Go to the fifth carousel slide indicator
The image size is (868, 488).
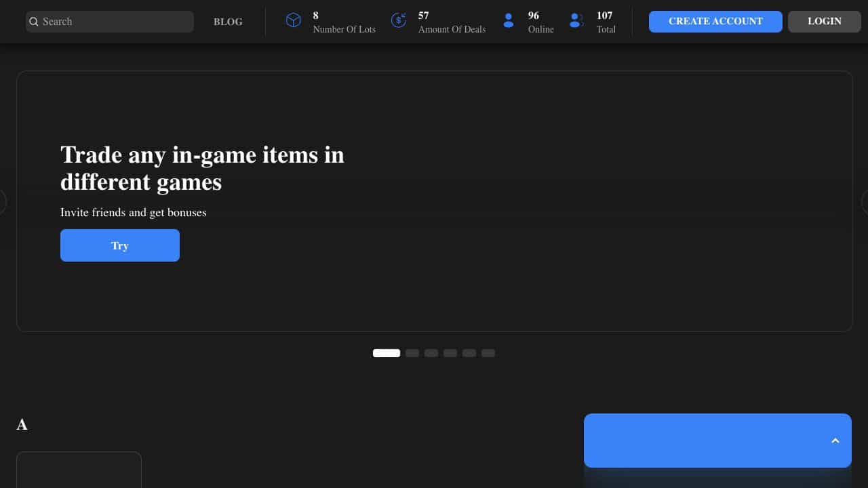pyautogui.click(x=469, y=353)
